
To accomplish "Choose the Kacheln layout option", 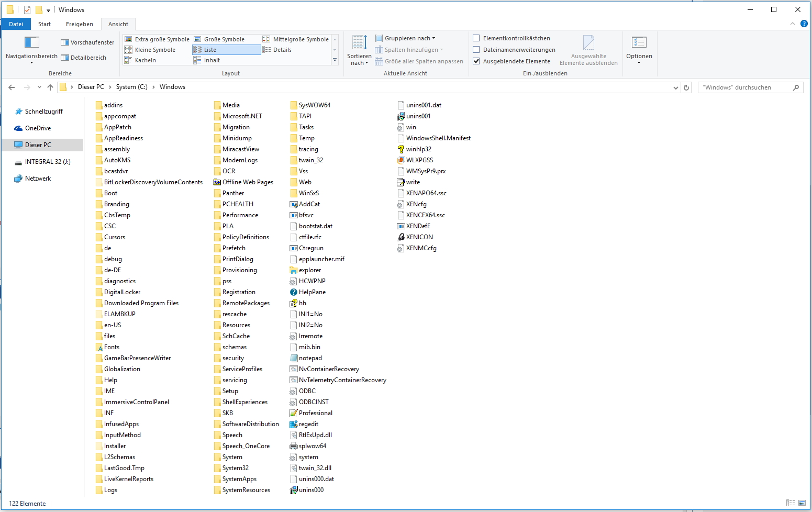I will point(140,60).
